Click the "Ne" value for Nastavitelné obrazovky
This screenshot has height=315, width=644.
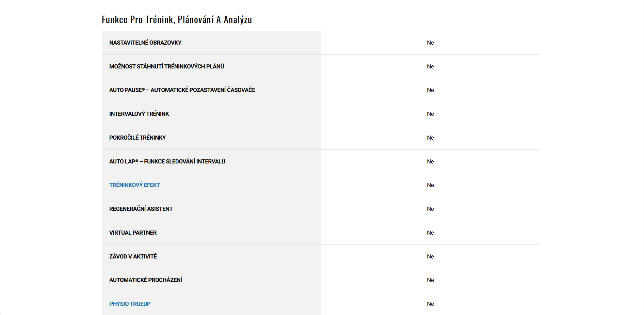(430, 43)
